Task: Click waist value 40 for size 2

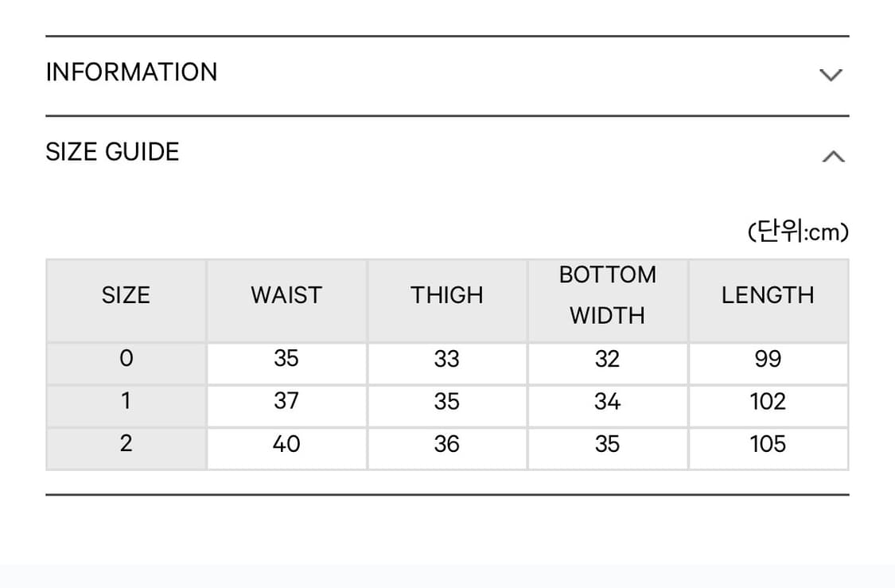Action: (286, 444)
